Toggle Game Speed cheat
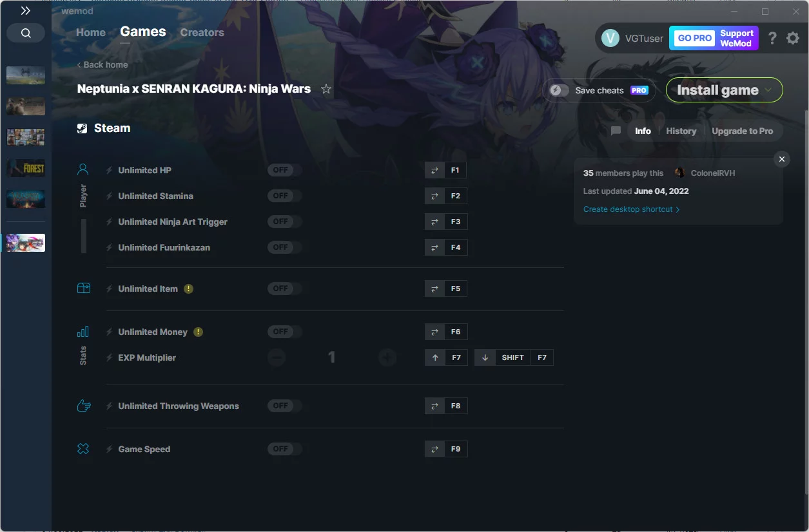This screenshot has height=532, width=809. coord(284,449)
